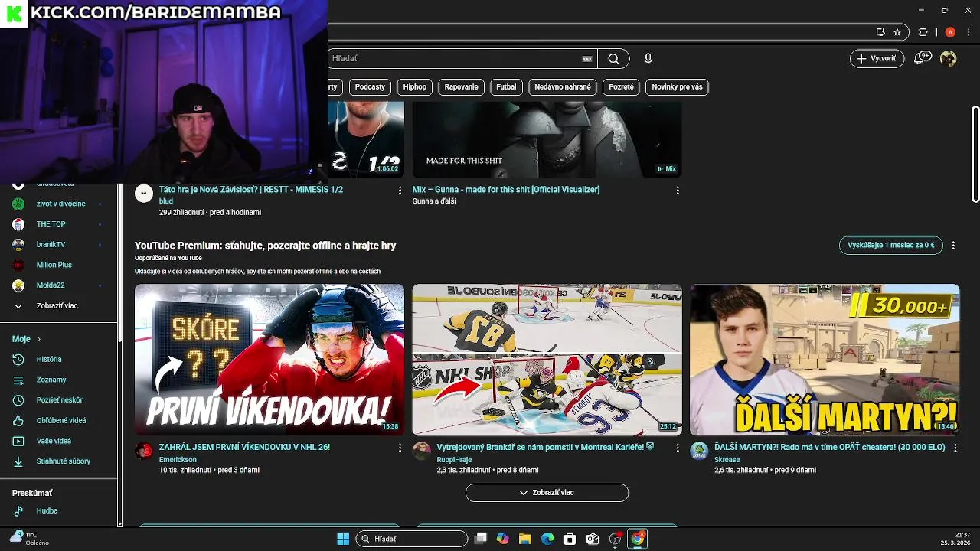The height and width of the screenshot is (551, 980).
Task: Open Pozrieť neskôr in the sidebar
Action: pyautogui.click(x=57, y=400)
